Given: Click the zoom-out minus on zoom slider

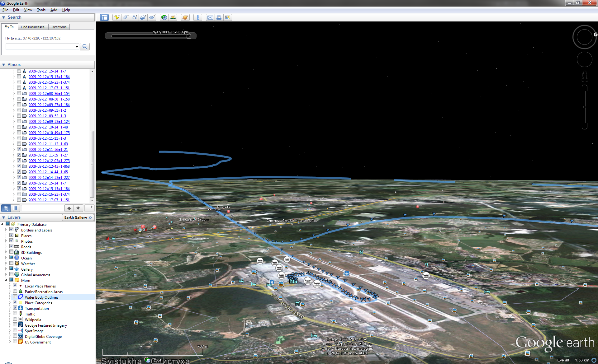Looking at the screenshot, I should tap(585, 126).
